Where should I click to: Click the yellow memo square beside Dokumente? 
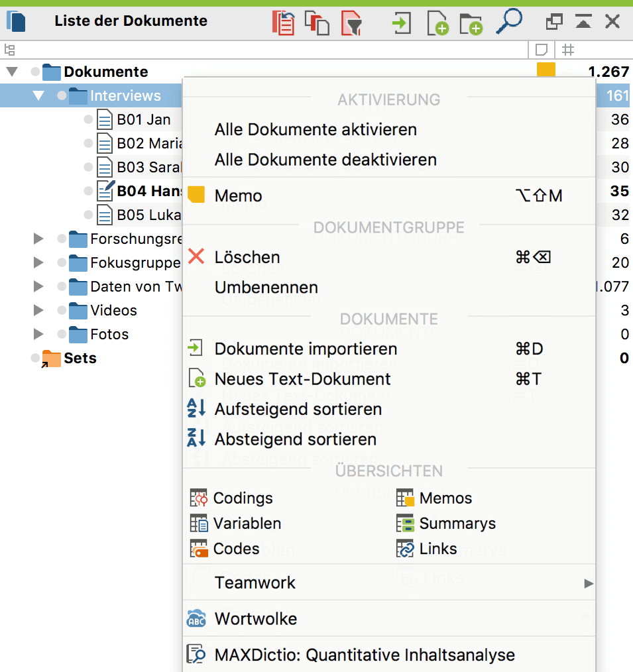click(x=546, y=70)
